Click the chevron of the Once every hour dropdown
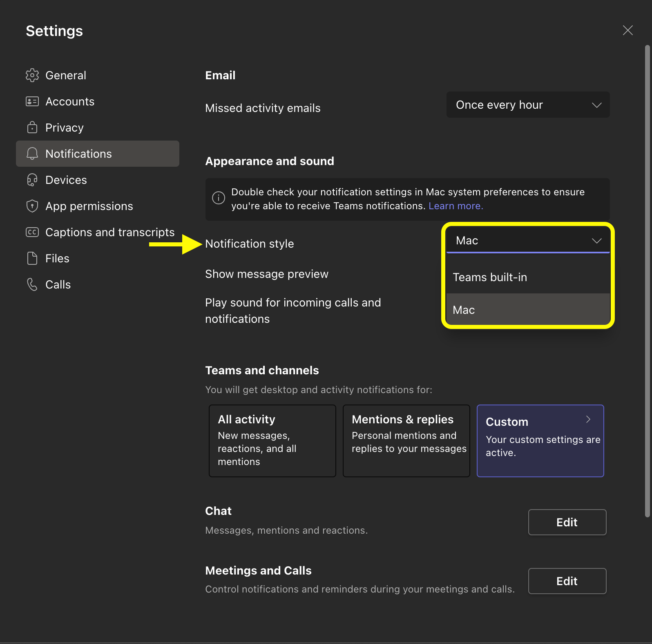This screenshot has height=644, width=652. pos(597,105)
